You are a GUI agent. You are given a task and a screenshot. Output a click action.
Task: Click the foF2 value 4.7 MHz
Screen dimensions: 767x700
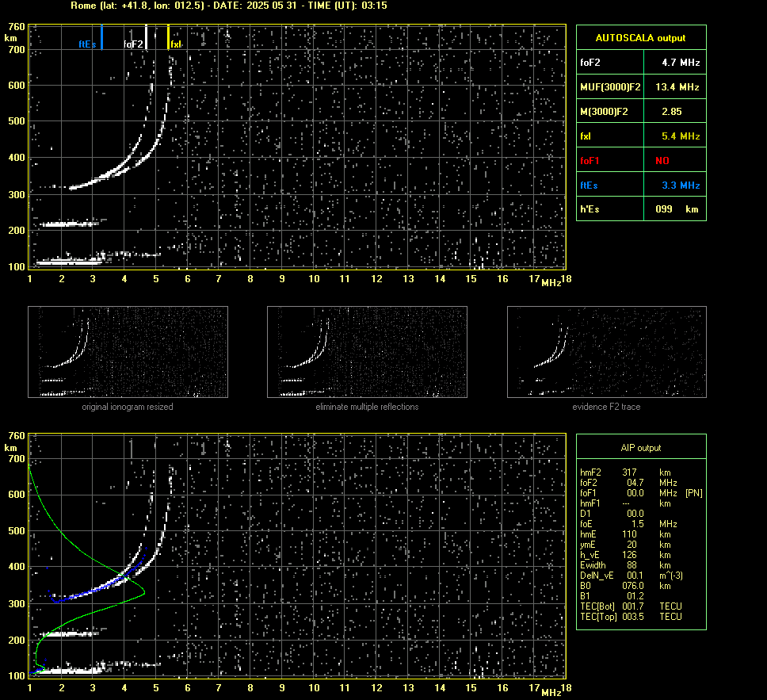pos(681,63)
